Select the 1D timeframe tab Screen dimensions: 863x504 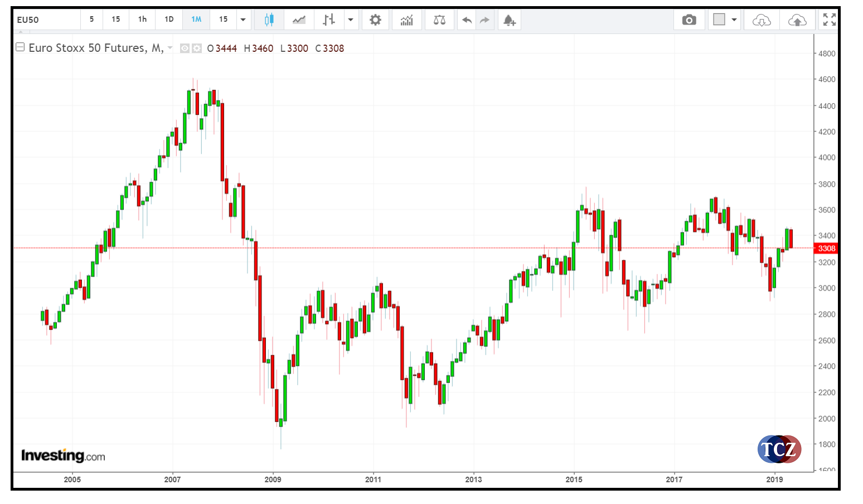tap(169, 20)
